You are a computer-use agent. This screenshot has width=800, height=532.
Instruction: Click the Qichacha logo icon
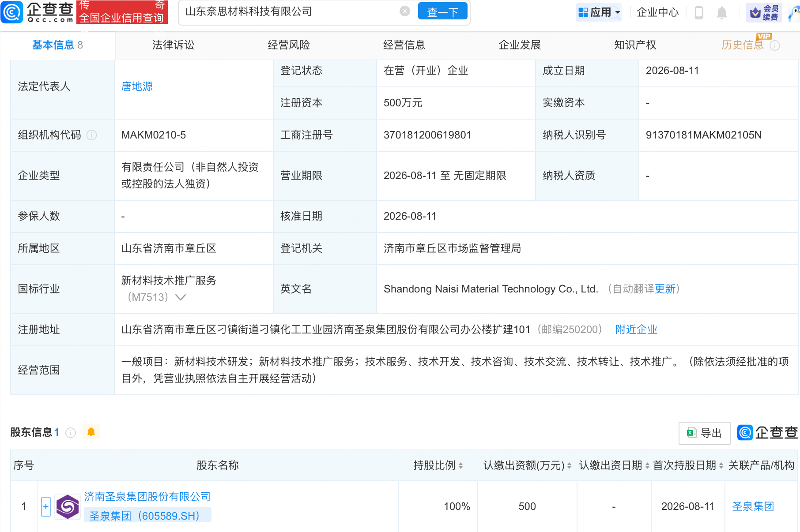tap(11, 12)
